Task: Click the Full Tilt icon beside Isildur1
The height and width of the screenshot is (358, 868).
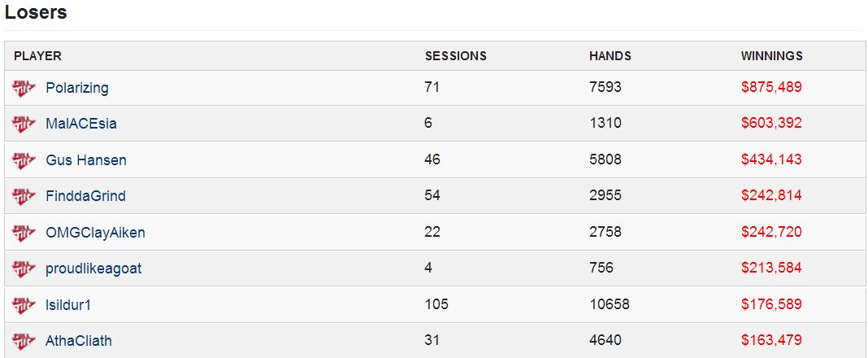Action: click(24, 305)
